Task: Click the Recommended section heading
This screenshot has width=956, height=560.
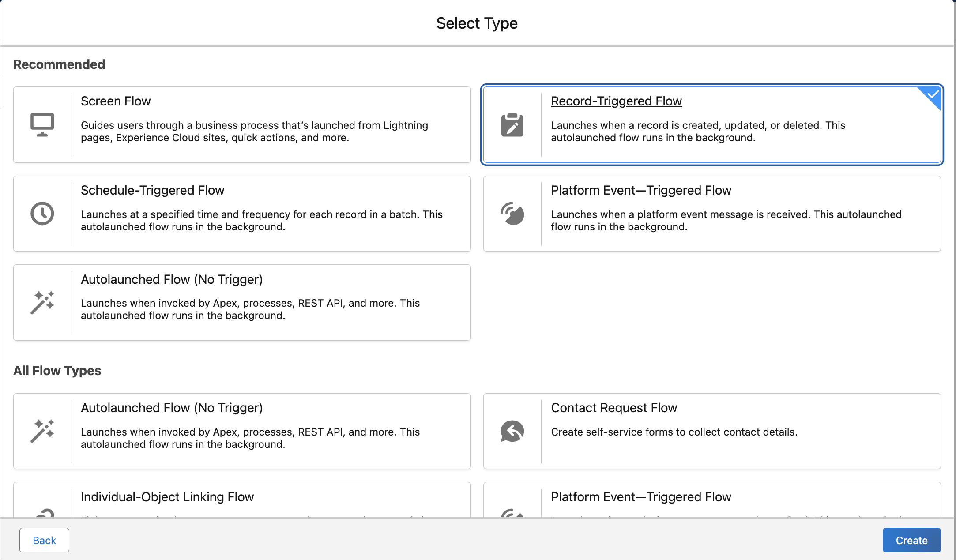Action: (59, 64)
